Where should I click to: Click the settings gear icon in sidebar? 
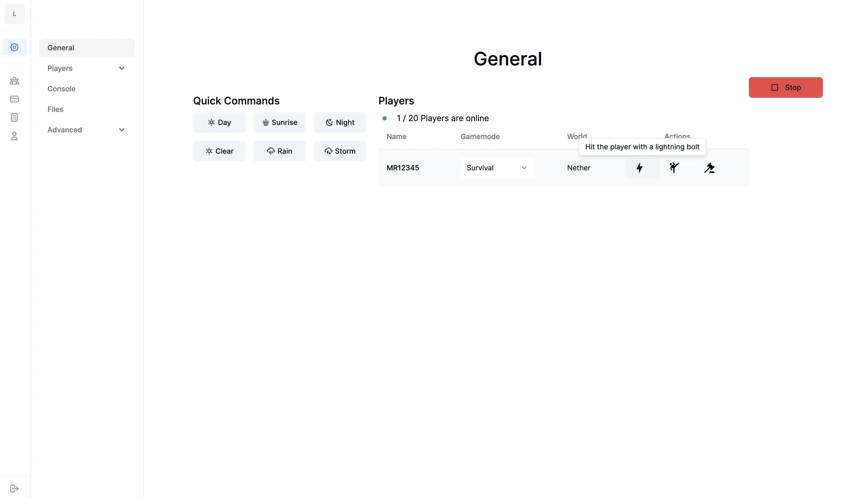14,47
